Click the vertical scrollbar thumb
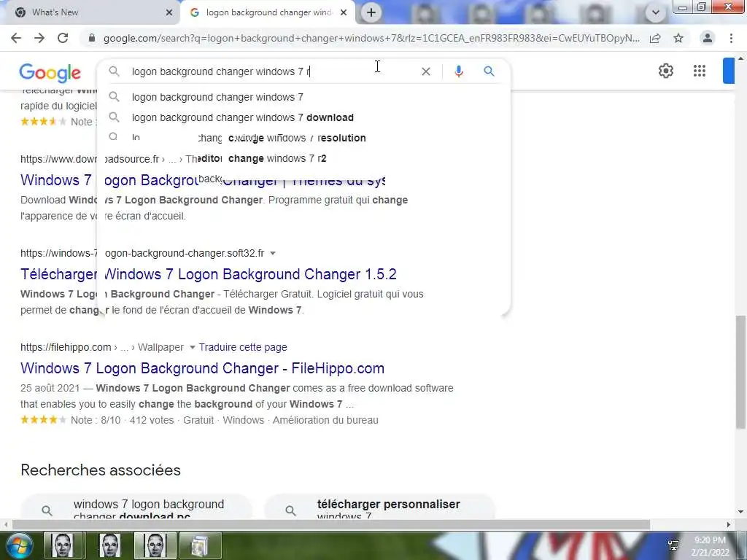The image size is (747, 560). point(741,372)
